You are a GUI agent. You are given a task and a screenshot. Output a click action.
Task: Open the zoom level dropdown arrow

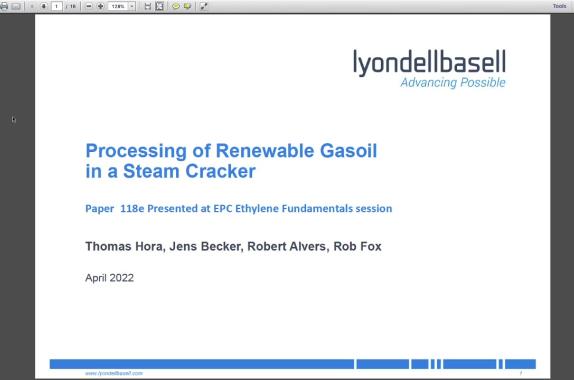pyautogui.click(x=132, y=6)
